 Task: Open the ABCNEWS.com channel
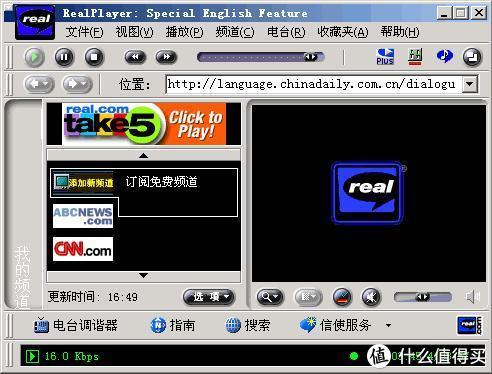coord(83,216)
